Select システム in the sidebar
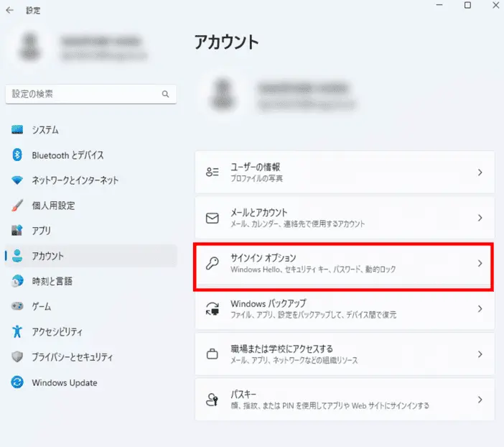Viewport: 504px width, 447px height. pyautogui.click(x=45, y=130)
